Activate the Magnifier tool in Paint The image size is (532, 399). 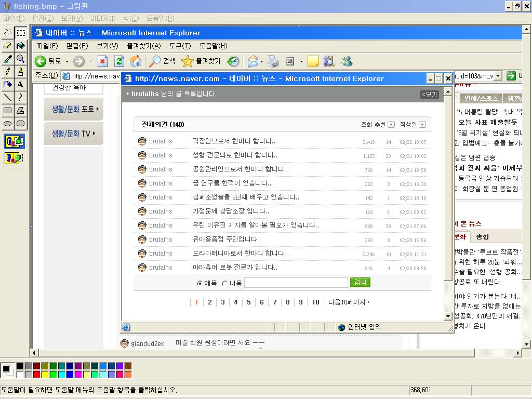coord(21,59)
